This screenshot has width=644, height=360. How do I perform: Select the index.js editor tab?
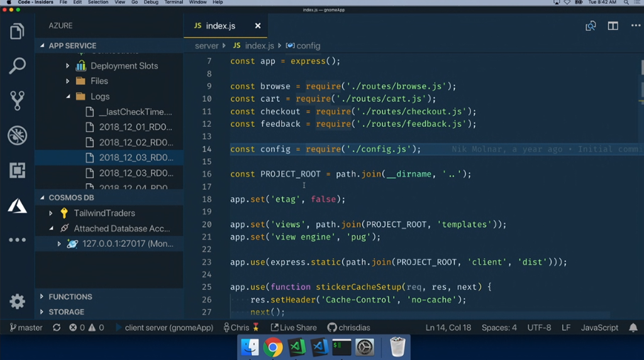point(220,26)
